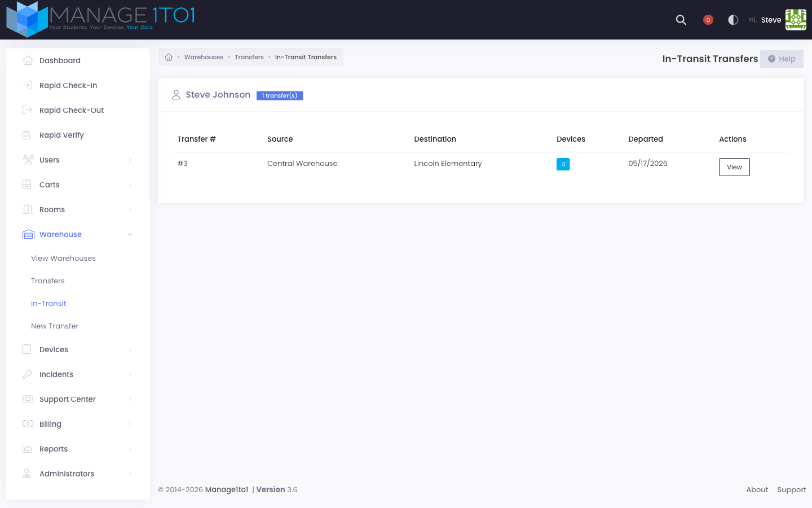Click the Central Warehouse source cell
This screenshot has height=508, width=812.
(302, 163)
